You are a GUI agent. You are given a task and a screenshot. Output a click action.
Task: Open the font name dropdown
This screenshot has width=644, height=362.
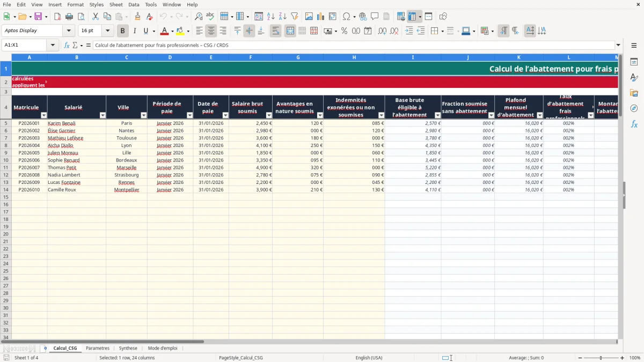68,31
